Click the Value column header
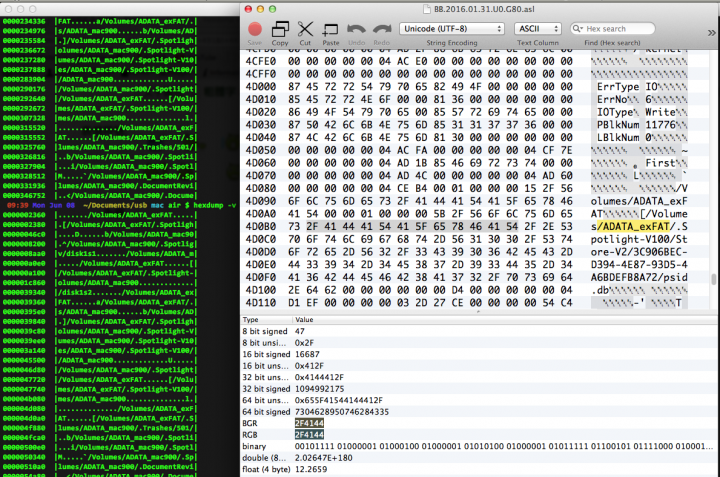Screen dimensions: 720x477 [304, 320]
